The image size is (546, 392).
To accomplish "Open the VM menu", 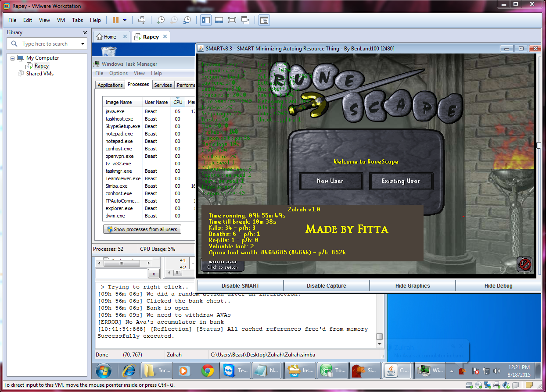I will pyautogui.click(x=61, y=20).
